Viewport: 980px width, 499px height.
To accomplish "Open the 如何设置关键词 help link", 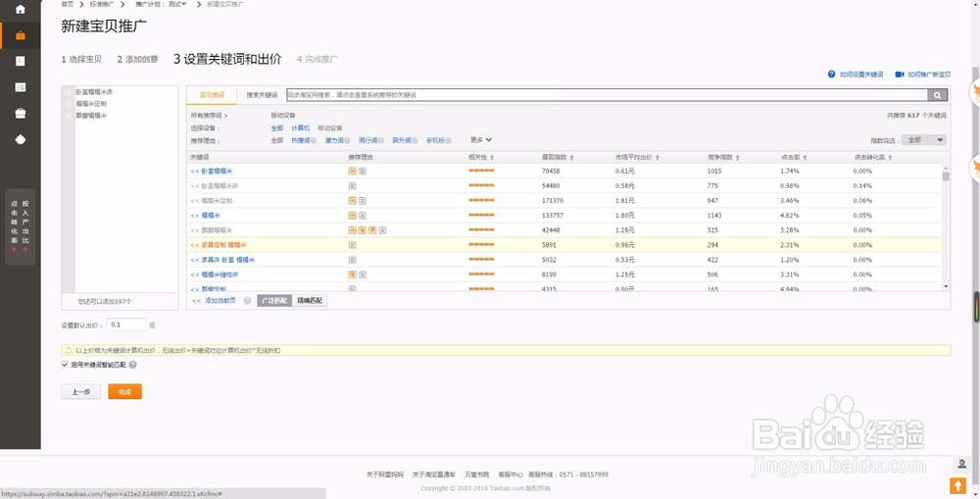I will click(861, 75).
